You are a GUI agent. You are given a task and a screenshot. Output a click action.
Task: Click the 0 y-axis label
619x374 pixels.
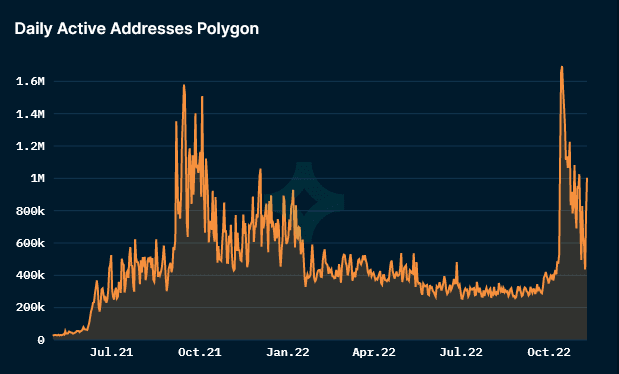coord(41,340)
